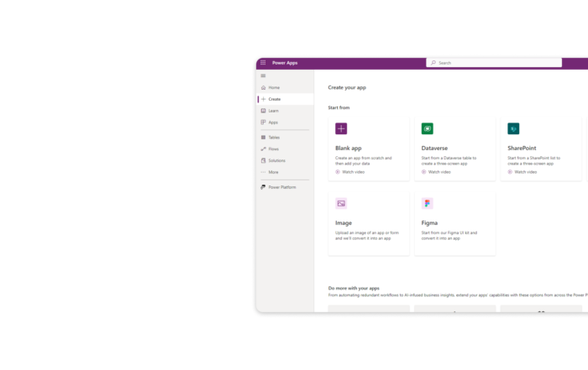Viewport: 588px width, 370px height.
Task: Click the 'Create your app' heading
Action: pyautogui.click(x=347, y=87)
